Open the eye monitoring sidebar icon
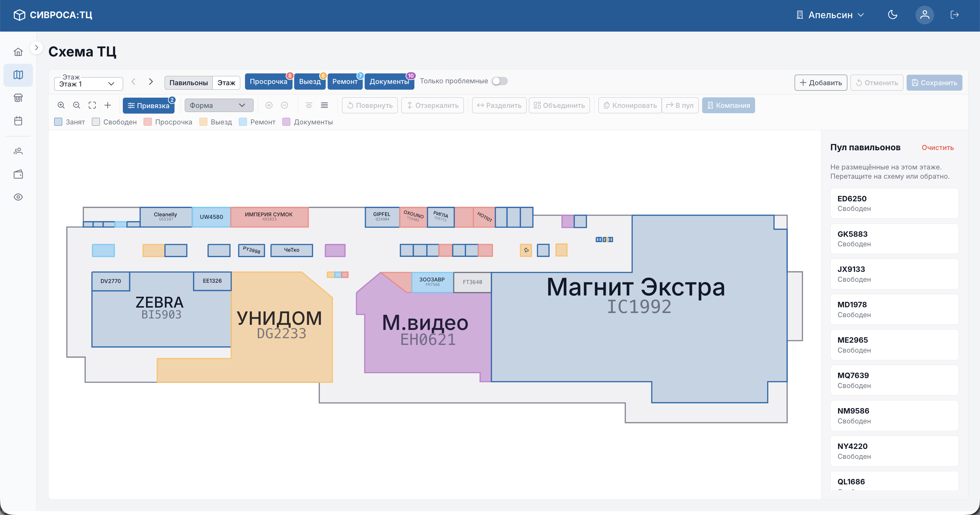 point(18,197)
